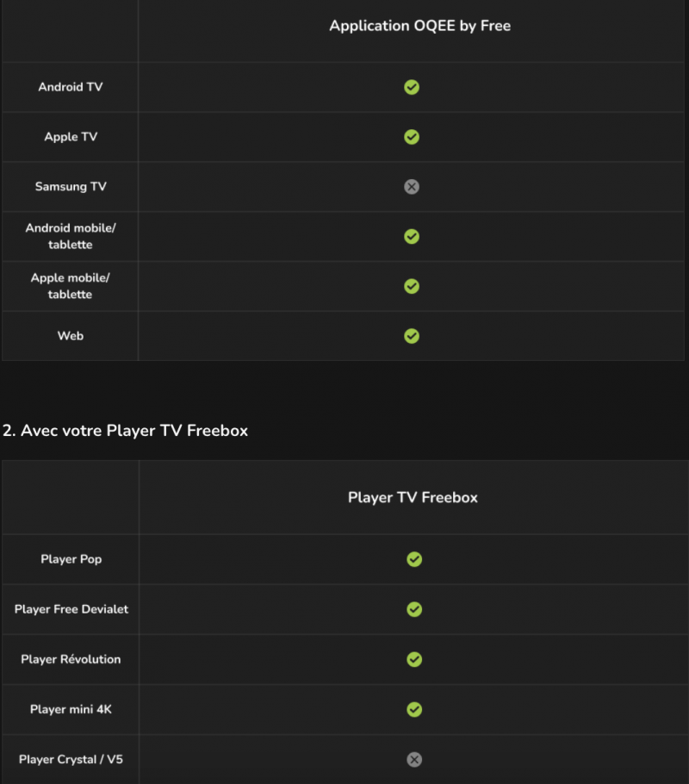Screen dimensions: 689x784
Task: Click the checkmark for Player Free Devialet
Action: point(414,609)
